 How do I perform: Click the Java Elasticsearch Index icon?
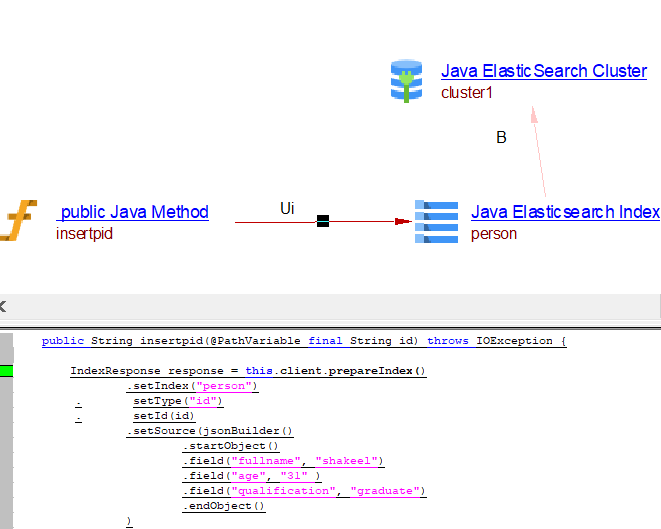(435, 221)
